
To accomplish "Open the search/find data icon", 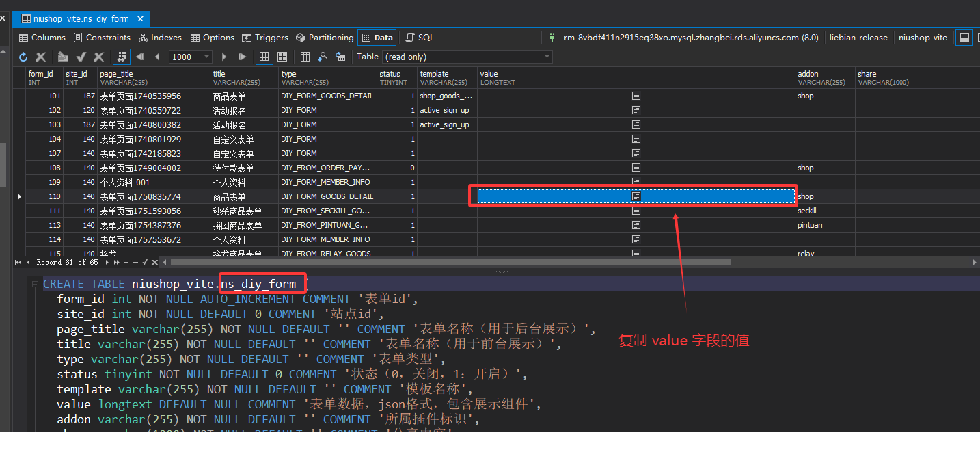I will tap(322, 57).
